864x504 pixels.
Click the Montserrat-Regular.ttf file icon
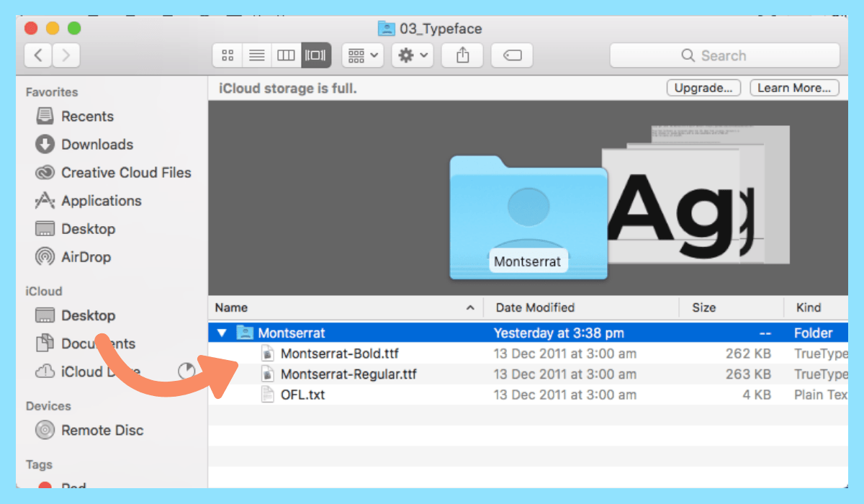coord(267,374)
